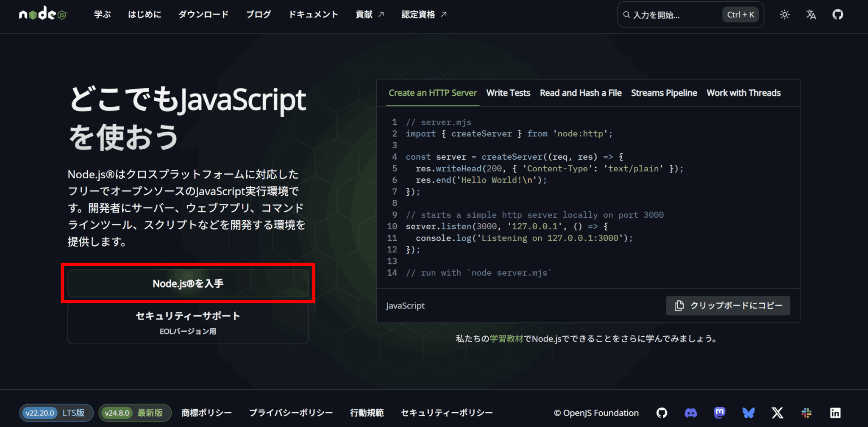Viewport: 868px width, 427px height.
Task: Click the Bluesky butterfly icon
Action: (x=748, y=413)
